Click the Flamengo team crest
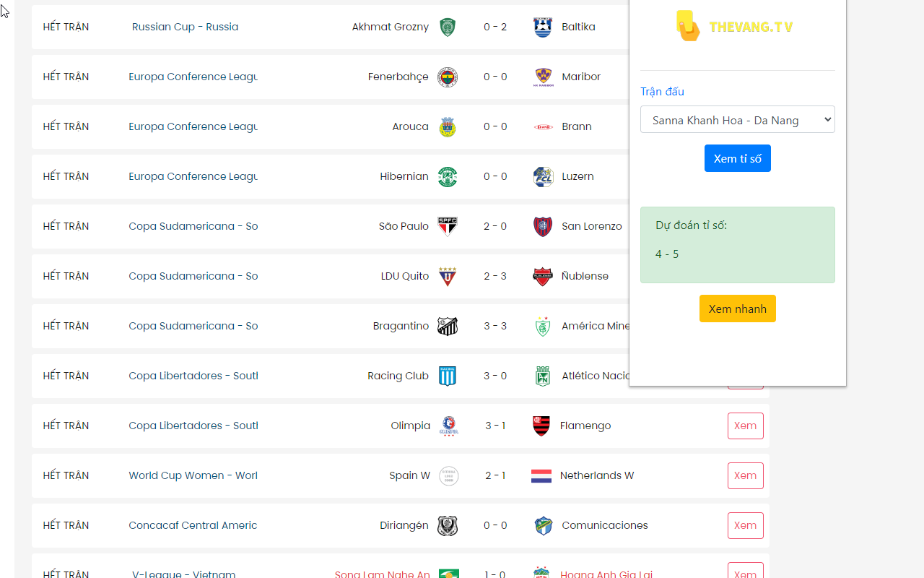This screenshot has width=924, height=578. tap(541, 426)
